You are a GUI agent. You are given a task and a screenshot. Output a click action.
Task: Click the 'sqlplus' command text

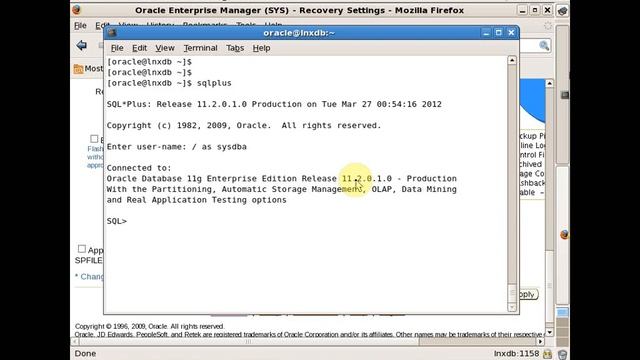point(214,83)
